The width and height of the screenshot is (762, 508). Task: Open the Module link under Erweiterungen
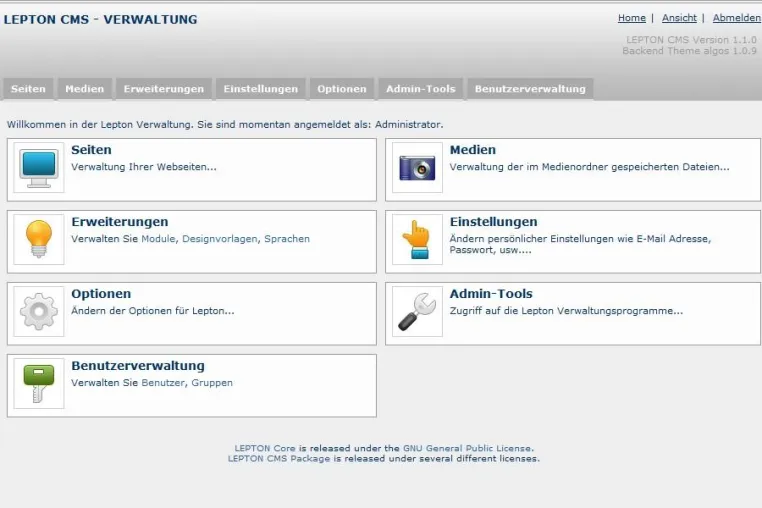(158, 239)
